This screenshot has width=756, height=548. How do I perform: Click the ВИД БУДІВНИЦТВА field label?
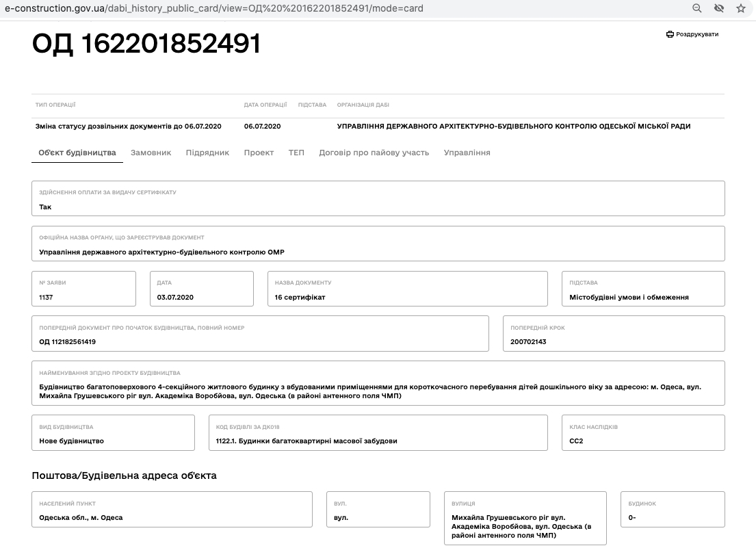point(66,427)
